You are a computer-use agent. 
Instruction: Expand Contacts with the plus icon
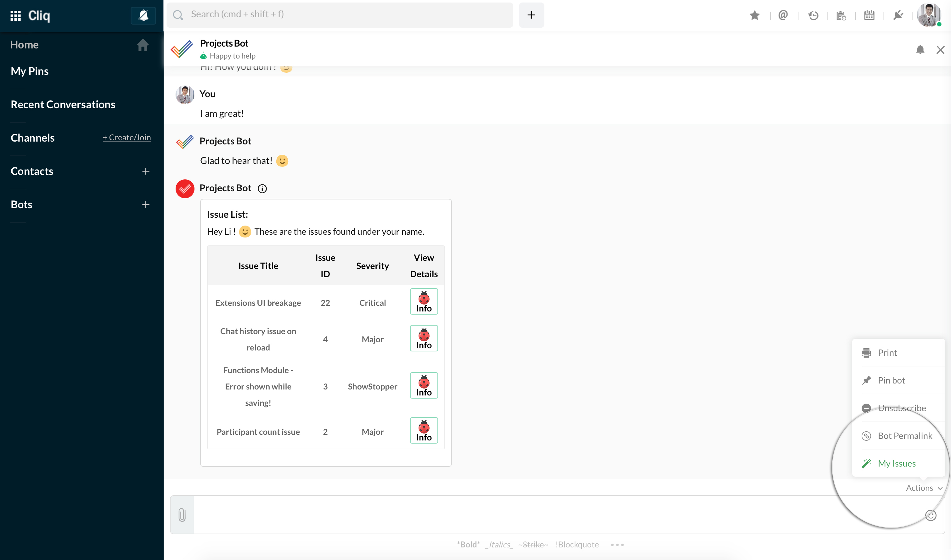tap(146, 171)
